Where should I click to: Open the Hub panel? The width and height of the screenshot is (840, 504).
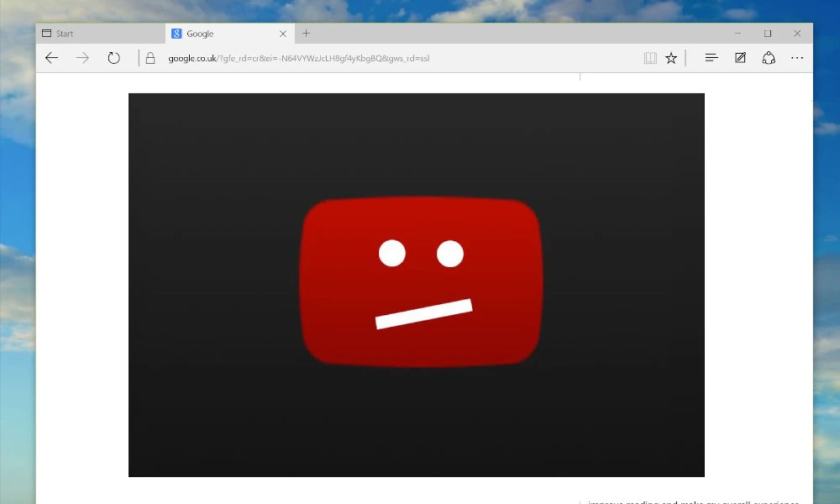click(x=711, y=57)
